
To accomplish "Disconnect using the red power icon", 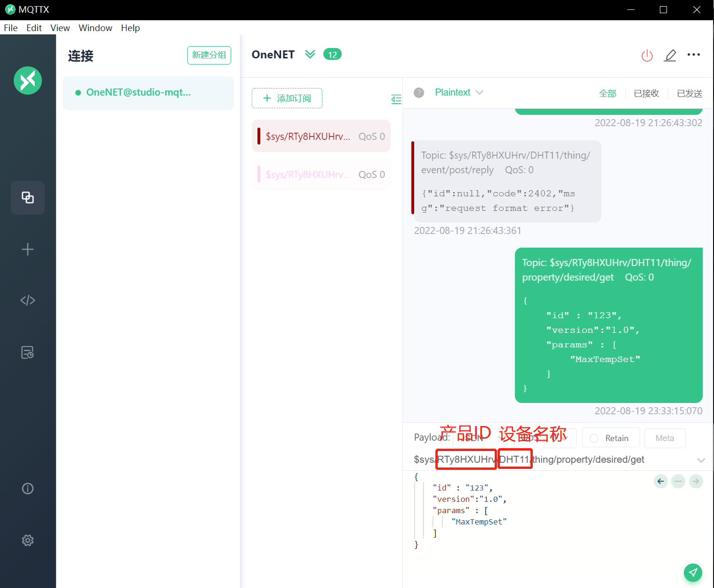I will point(647,56).
